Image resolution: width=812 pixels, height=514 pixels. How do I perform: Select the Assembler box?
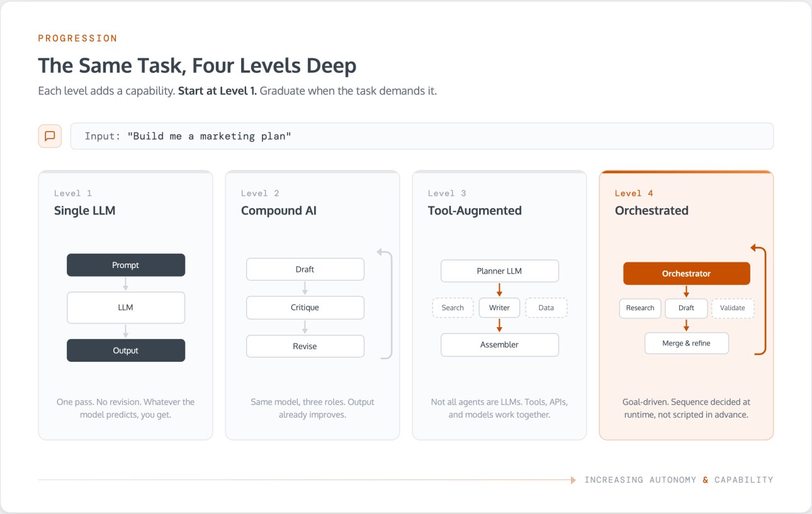point(500,345)
